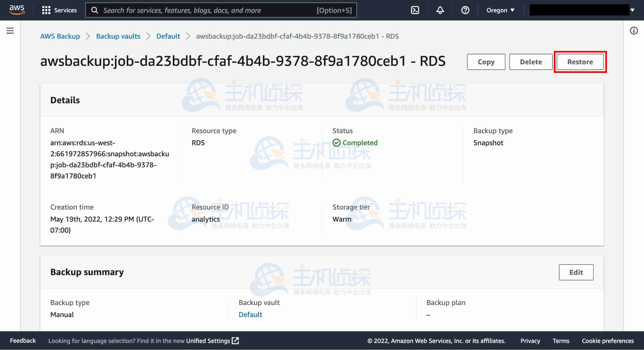The height and width of the screenshot is (350, 644).
Task: Navigate to Backup vaults breadcrumb
Action: [118, 36]
